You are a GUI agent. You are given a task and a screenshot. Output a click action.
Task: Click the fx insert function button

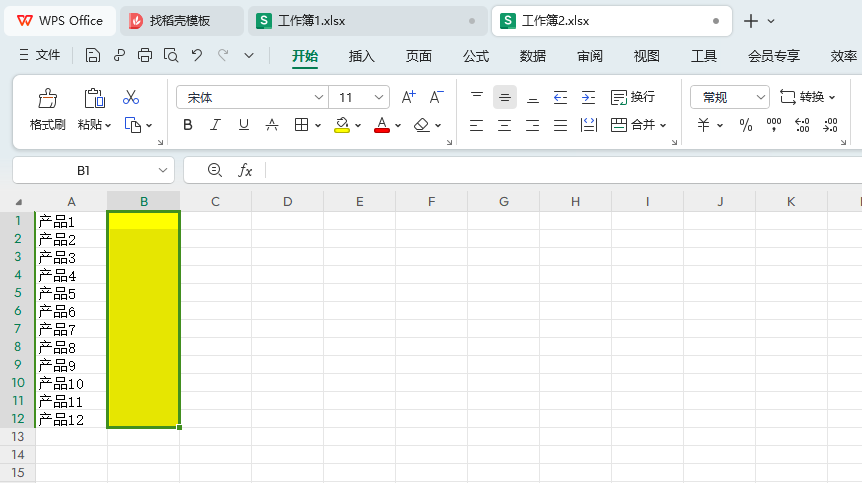tap(245, 170)
